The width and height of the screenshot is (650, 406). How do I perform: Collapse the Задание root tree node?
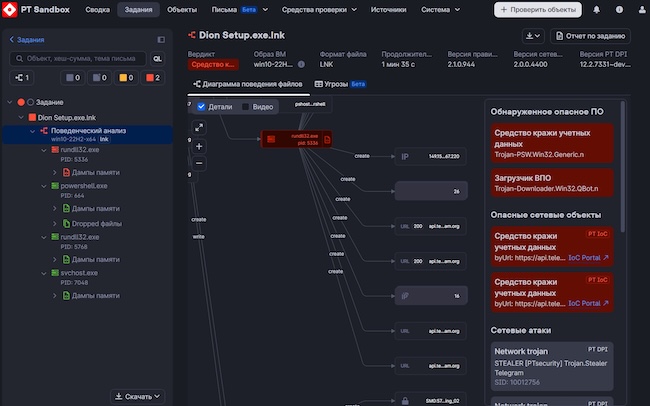(x=10, y=102)
